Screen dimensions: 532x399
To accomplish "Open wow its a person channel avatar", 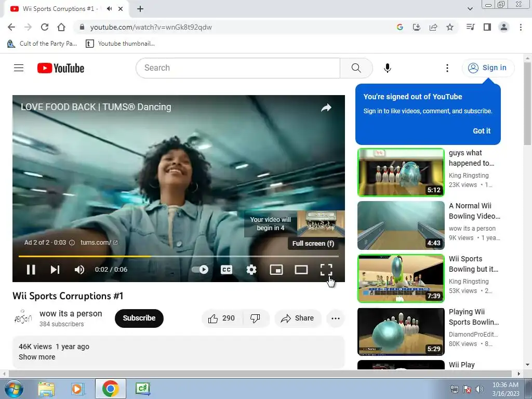I will click(23, 317).
